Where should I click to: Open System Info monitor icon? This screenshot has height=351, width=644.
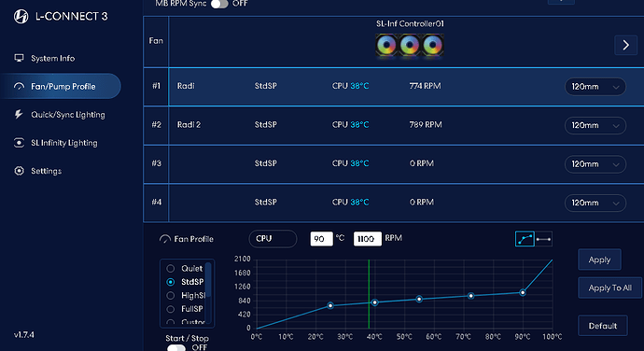coord(19,58)
